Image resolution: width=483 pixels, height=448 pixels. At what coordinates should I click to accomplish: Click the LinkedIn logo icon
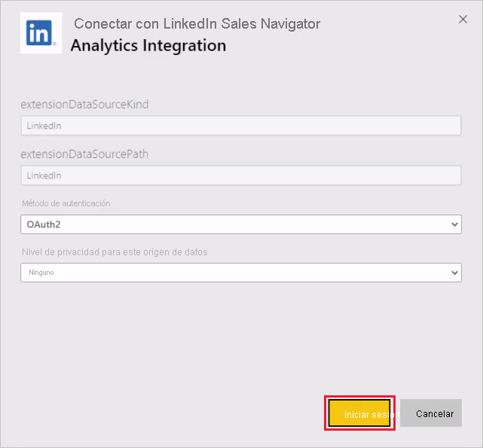click(41, 33)
